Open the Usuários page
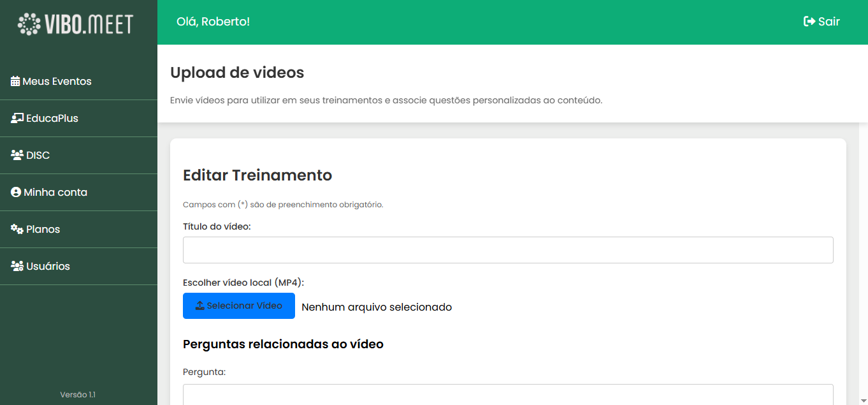 point(48,266)
